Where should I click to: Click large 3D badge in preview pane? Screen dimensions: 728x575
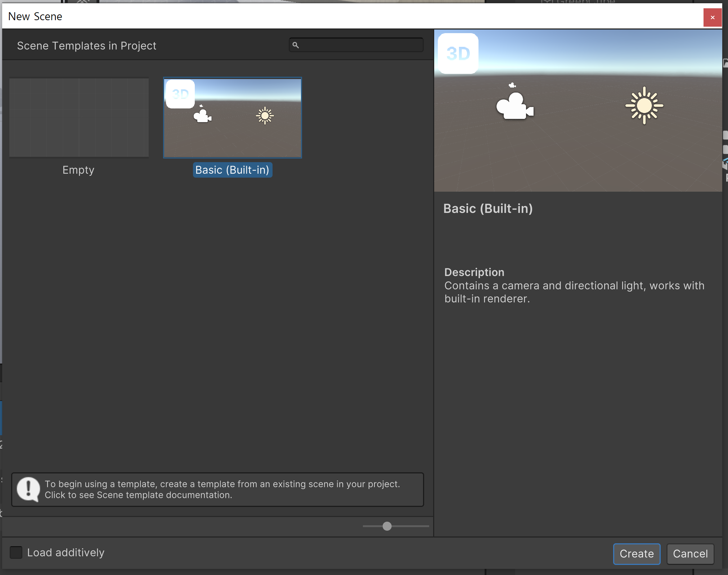pos(458,54)
